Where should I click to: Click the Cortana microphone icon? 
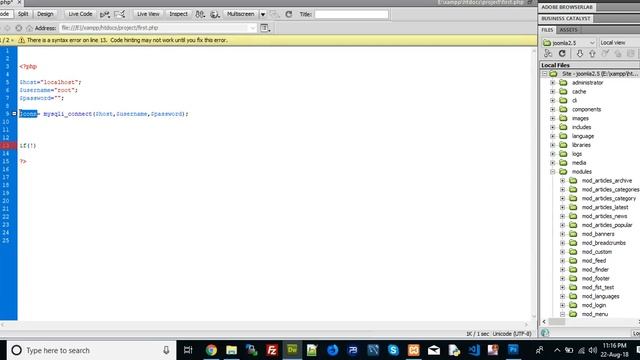166,350
